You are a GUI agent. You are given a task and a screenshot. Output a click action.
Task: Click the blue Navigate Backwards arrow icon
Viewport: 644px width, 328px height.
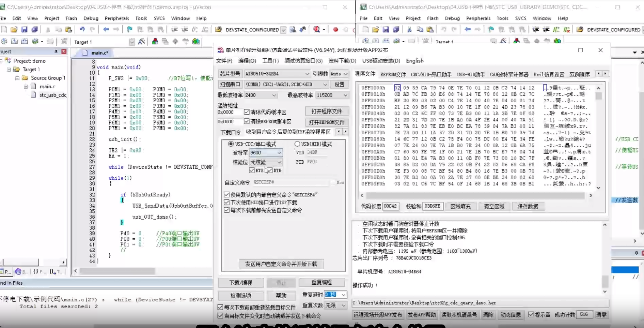point(106,30)
